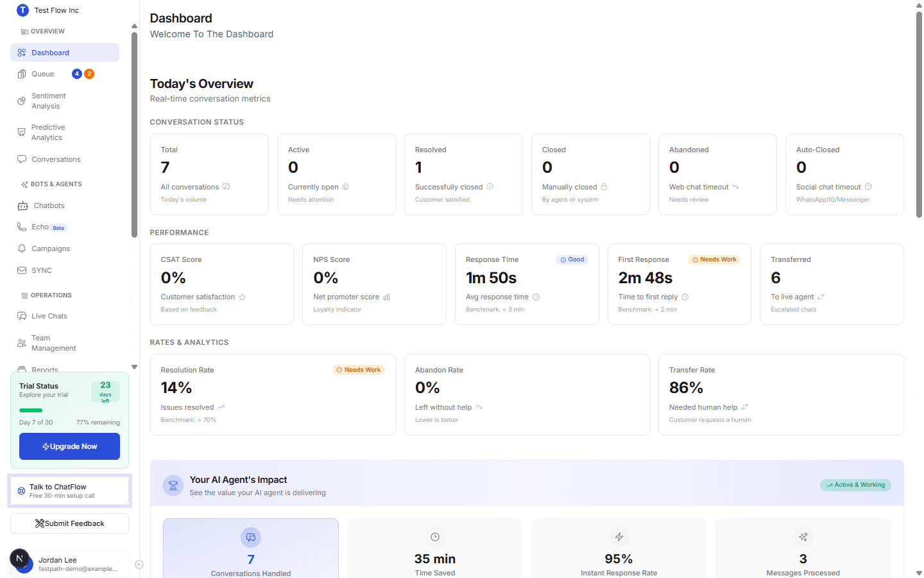The height and width of the screenshot is (578, 924).
Task: Click the transfer arrows icon beside To live agent
Action: (821, 297)
